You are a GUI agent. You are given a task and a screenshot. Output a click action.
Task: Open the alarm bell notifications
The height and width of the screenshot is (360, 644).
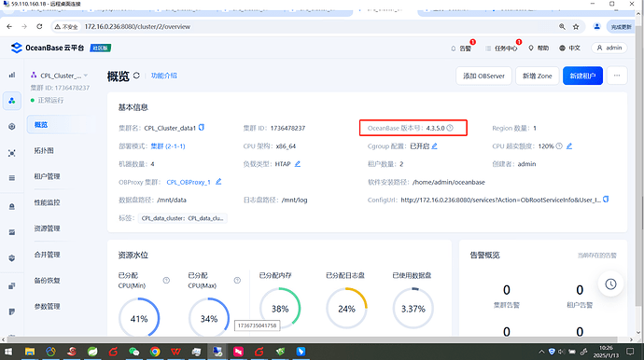coord(461,48)
